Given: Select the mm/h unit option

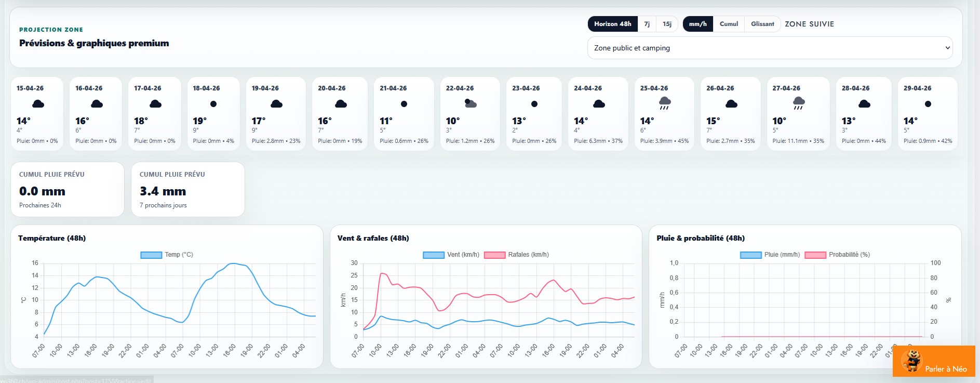Looking at the screenshot, I should pos(697,24).
